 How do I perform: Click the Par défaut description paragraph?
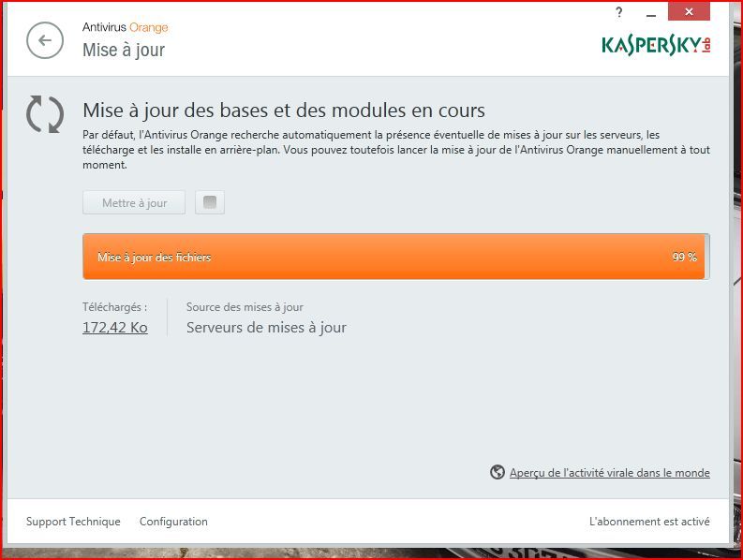tap(396, 150)
